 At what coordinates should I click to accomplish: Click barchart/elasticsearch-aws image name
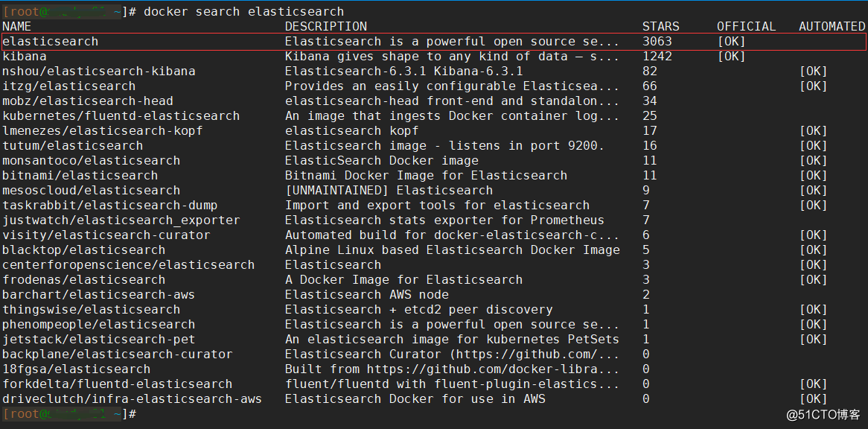(x=99, y=295)
